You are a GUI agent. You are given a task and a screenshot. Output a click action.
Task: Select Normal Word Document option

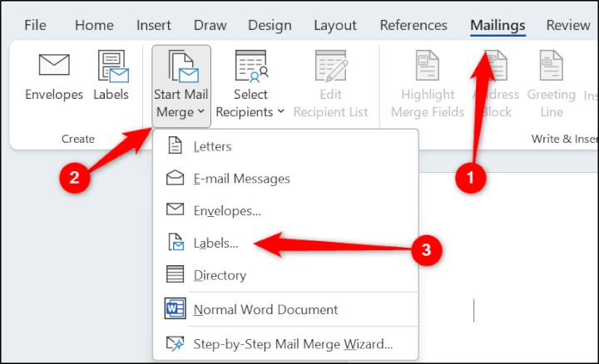point(265,309)
